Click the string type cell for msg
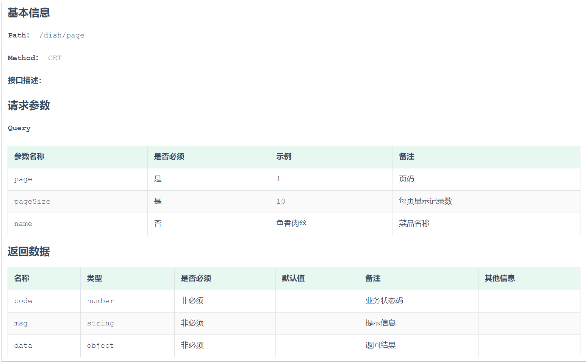This screenshot has height=364, width=588. (100, 324)
